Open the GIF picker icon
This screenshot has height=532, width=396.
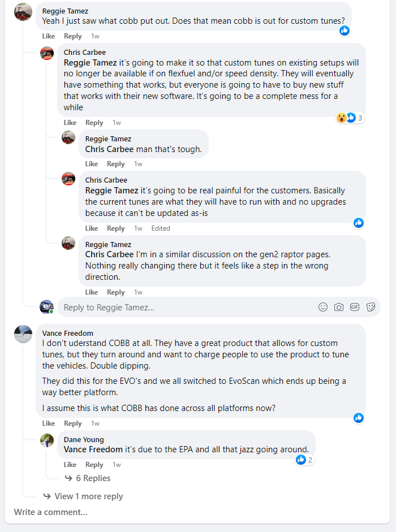(355, 307)
